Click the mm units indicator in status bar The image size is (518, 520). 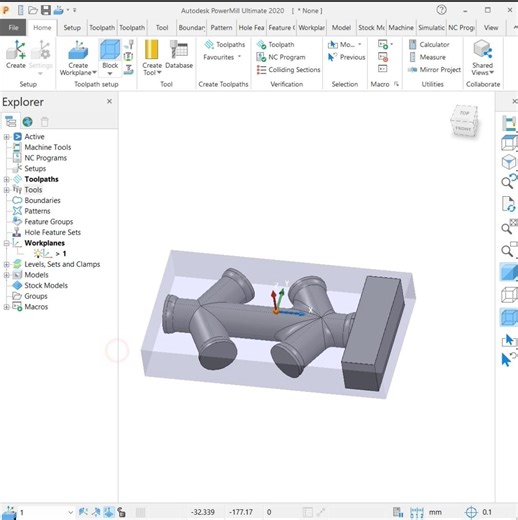pos(435,512)
